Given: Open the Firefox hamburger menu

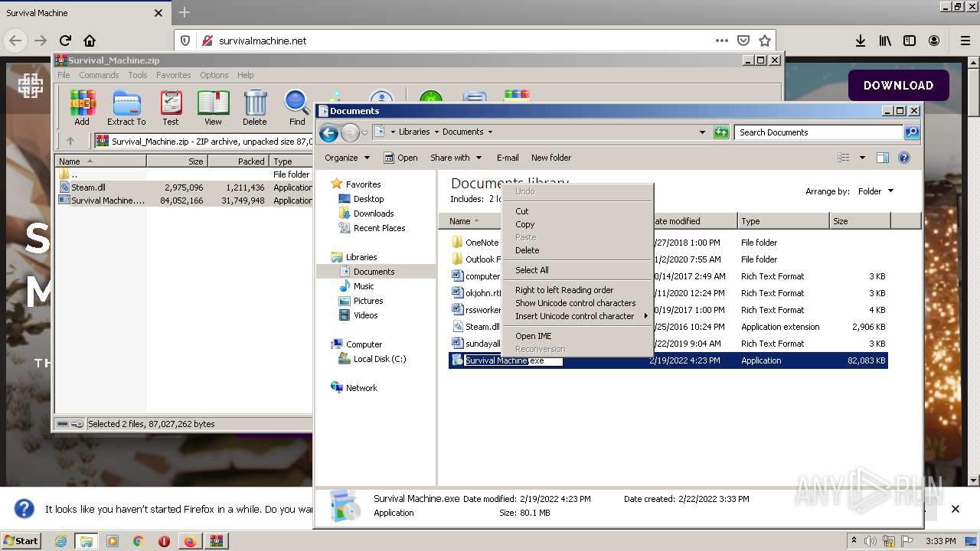Looking at the screenshot, I should click(x=965, y=41).
